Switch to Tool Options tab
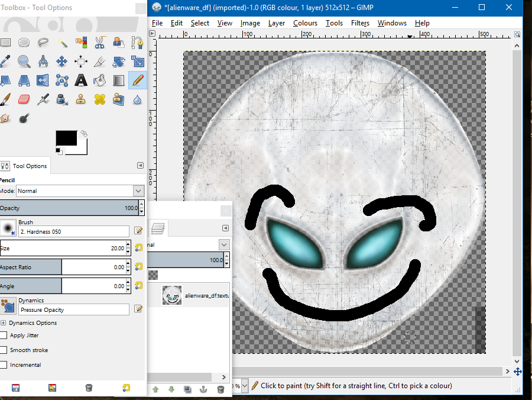This screenshot has height=400, width=532. tap(25, 166)
